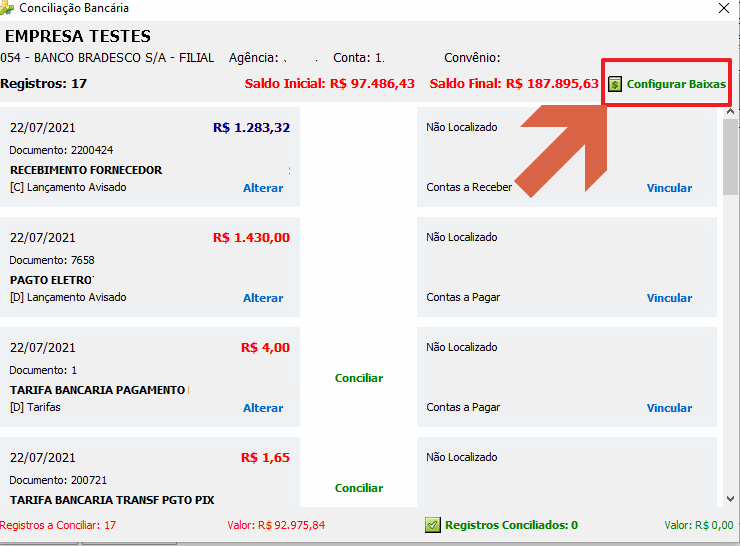This screenshot has width=740, height=546.
Task: Click Contas a Receber label
Action: 469,187
